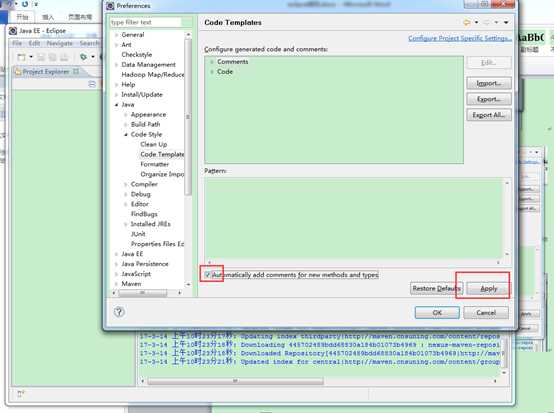Select Maven preferences item

point(131,284)
